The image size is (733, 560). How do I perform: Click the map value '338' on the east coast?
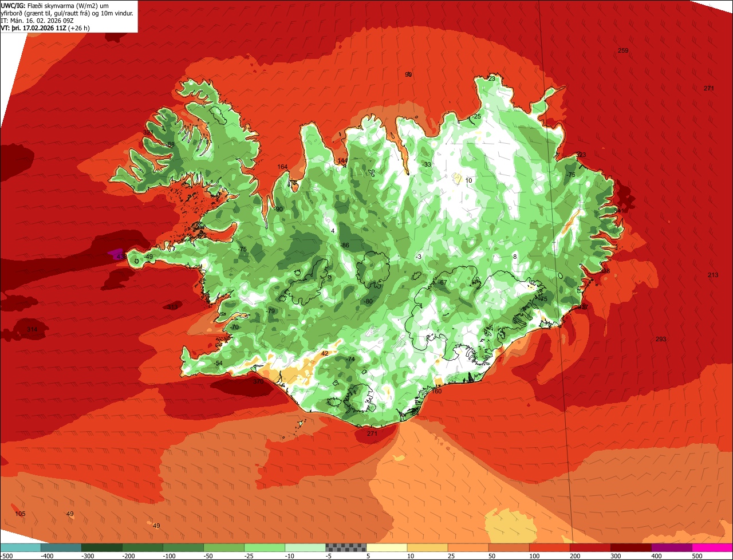coord(605,271)
